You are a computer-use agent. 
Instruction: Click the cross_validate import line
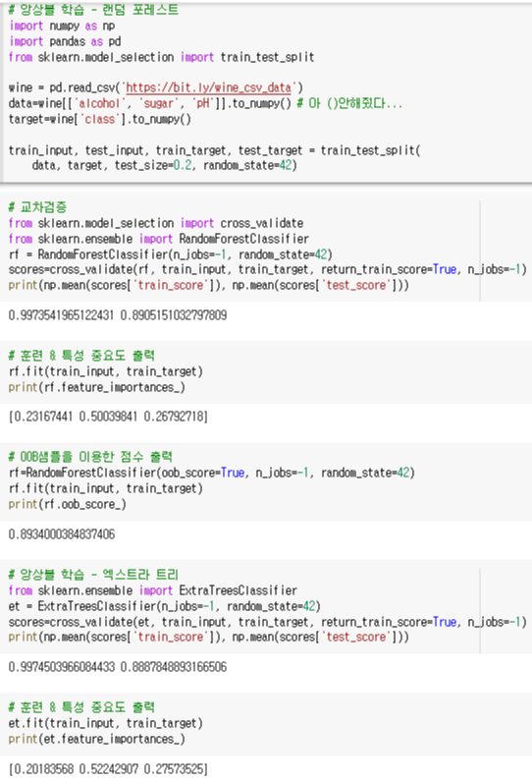(x=156, y=223)
